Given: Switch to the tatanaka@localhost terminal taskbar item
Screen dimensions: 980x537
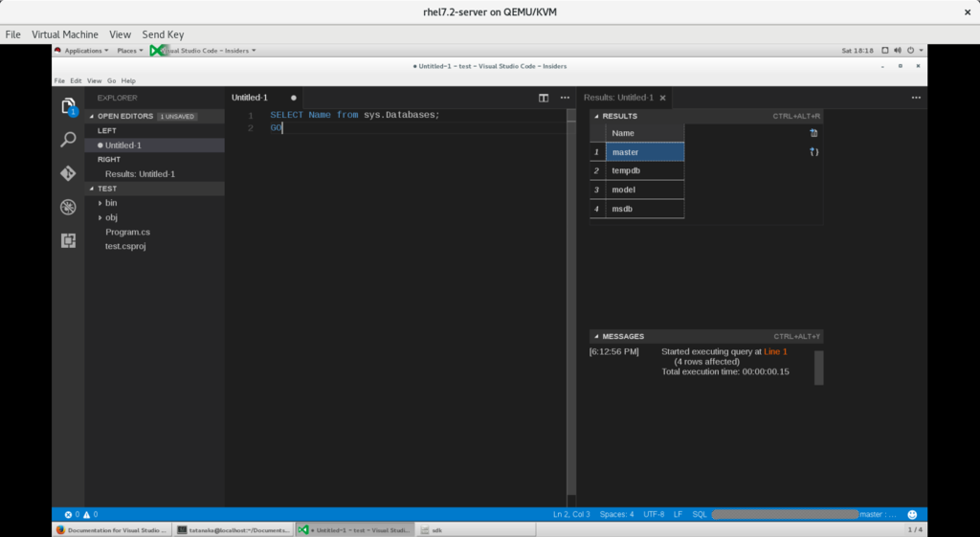Looking at the screenshot, I should (234, 530).
